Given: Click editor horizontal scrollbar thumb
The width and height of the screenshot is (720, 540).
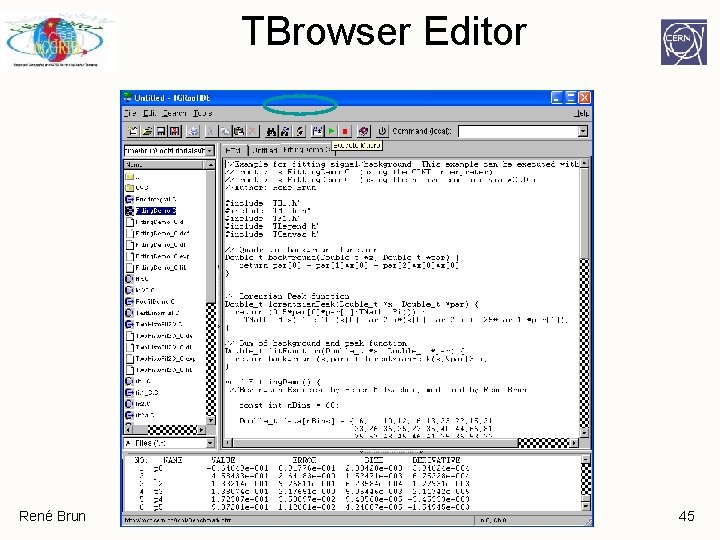Looking at the screenshot, I should coord(375,443).
